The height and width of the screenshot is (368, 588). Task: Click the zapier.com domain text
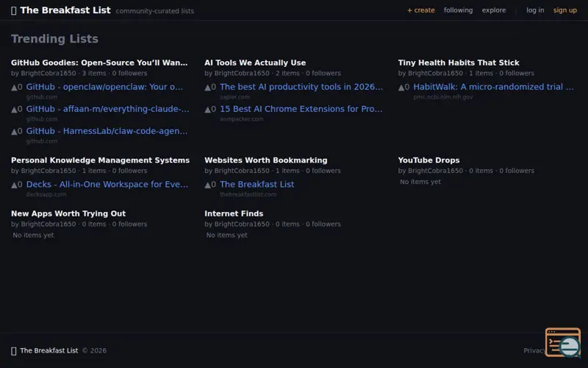pos(234,97)
